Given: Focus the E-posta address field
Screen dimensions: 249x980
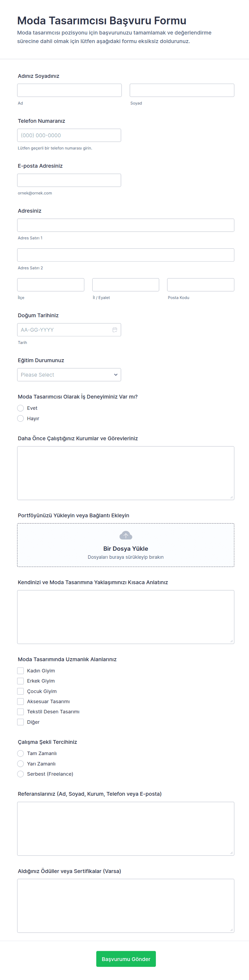Looking at the screenshot, I should pyautogui.click(x=69, y=180).
